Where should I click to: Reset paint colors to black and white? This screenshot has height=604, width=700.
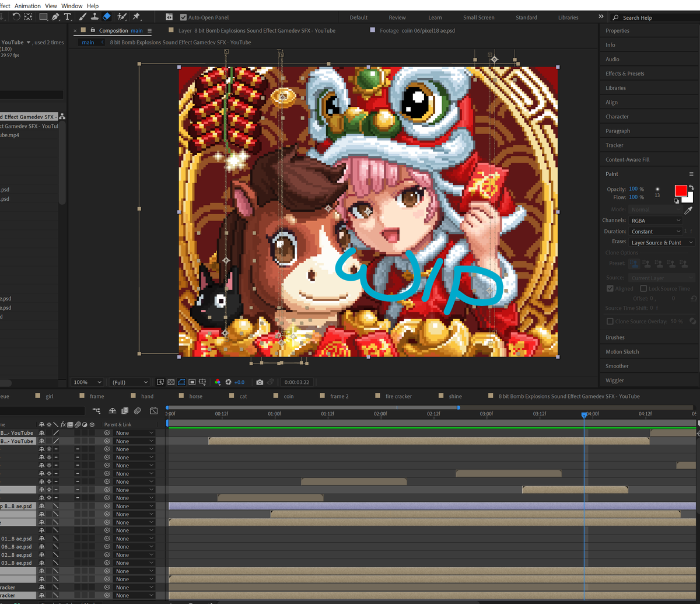click(x=677, y=201)
